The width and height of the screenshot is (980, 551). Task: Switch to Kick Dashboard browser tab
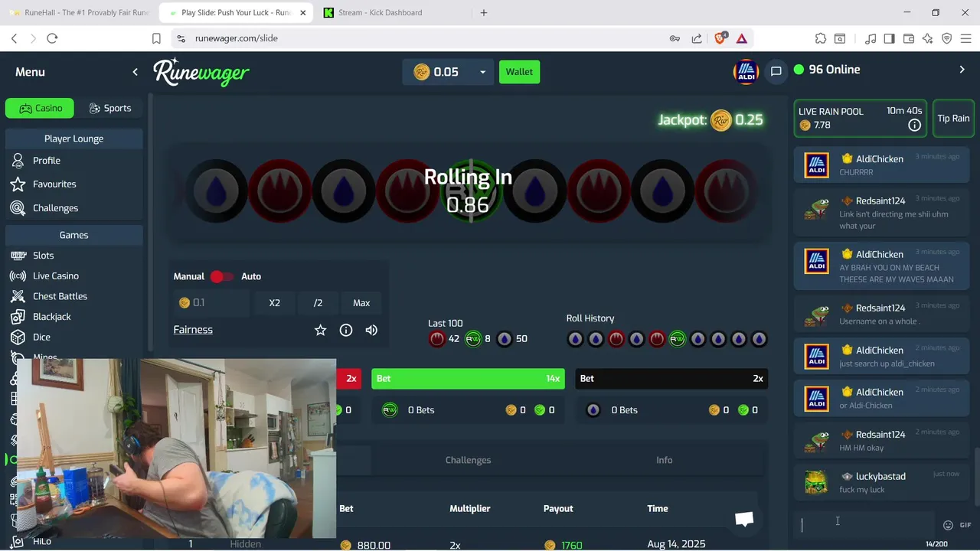point(390,12)
